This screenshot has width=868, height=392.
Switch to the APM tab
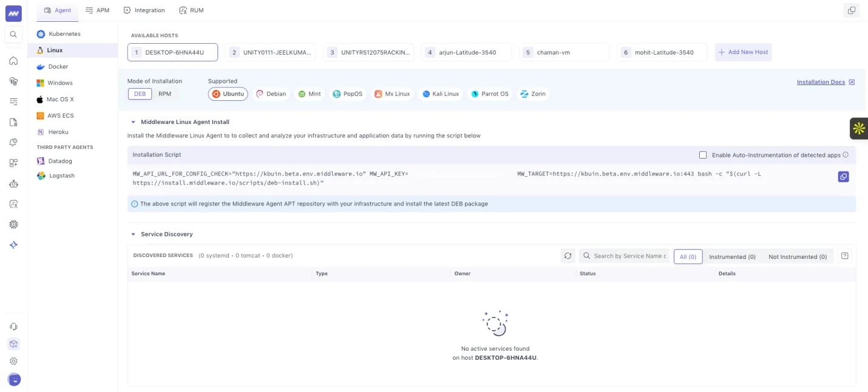point(98,10)
